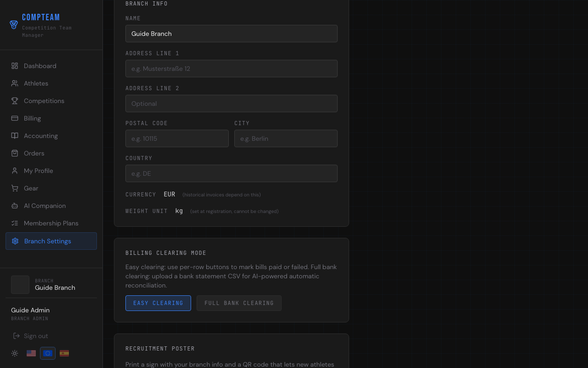Click the Competitions trophy icon
This screenshot has height=368, width=588.
(15, 101)
